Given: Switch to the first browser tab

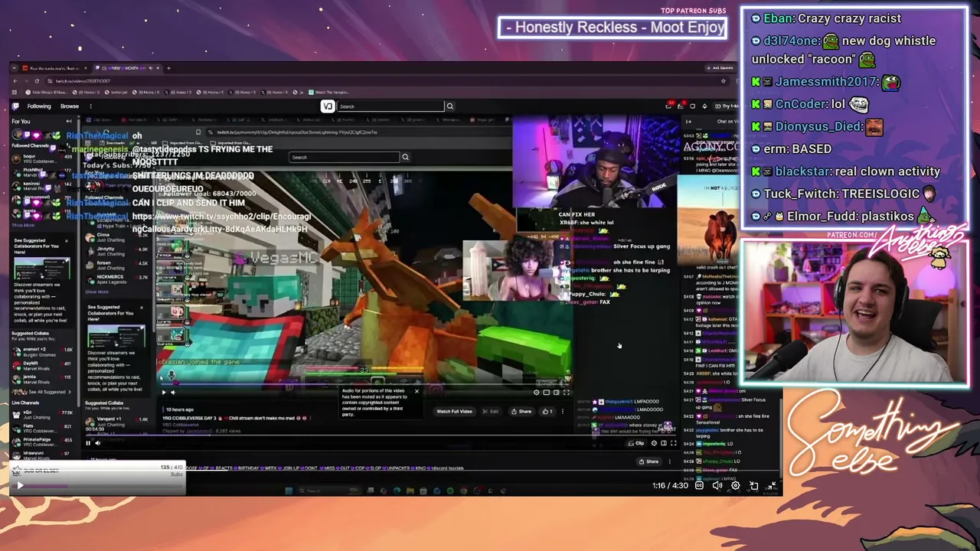Looking at the screenshot, I should [x=54, y=68].
